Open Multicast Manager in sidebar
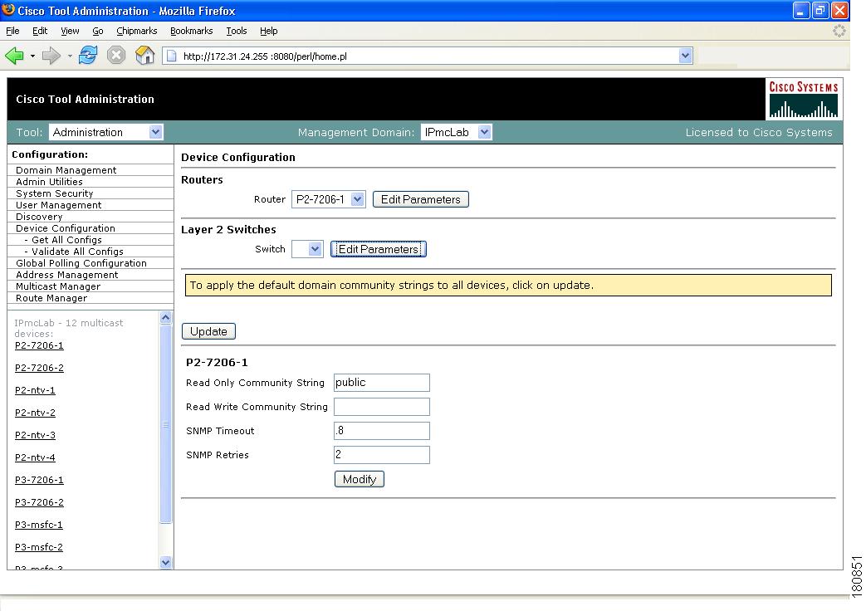This screenshot has width=866, height=616. [x=58, y=286]
